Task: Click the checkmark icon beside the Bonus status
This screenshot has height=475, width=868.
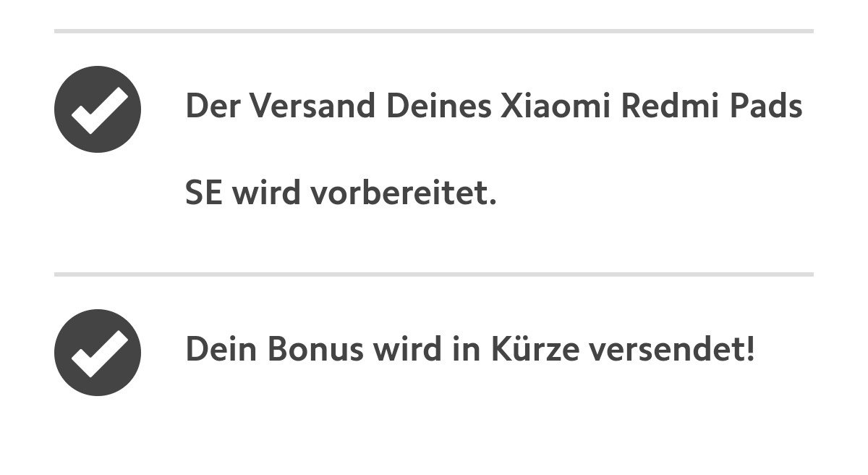Action: pyautogui.click(x=98, y=352)
